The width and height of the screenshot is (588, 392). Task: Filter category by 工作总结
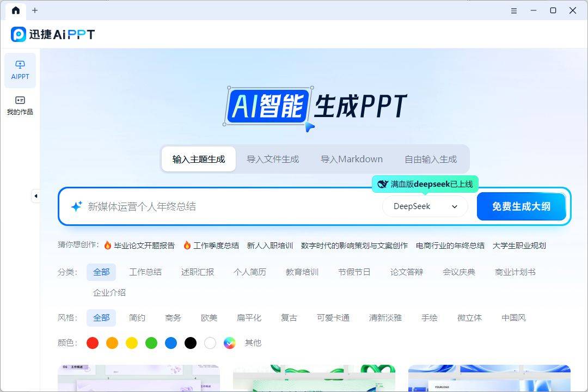[x=145, y=272]
